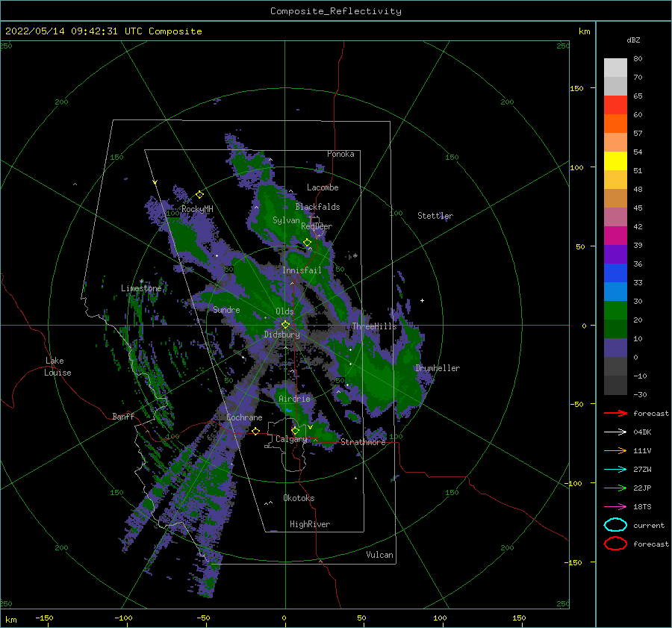Select the green 22JP arrow legend icon
The height and width of the screenshot is (628, 672).
pyautogui.click(x=615, y=488)
